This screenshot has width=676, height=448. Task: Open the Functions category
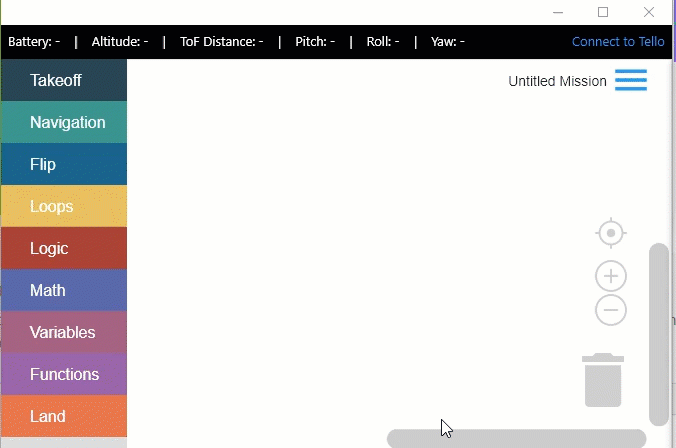point(64,374)
